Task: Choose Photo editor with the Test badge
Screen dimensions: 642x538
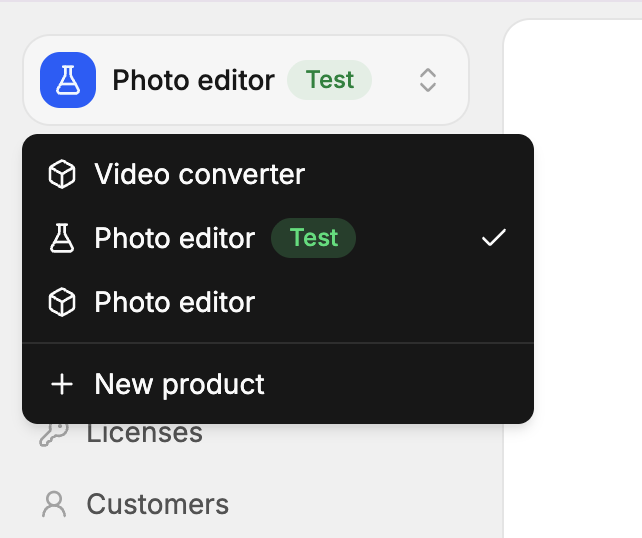Action: coord(278,238)
